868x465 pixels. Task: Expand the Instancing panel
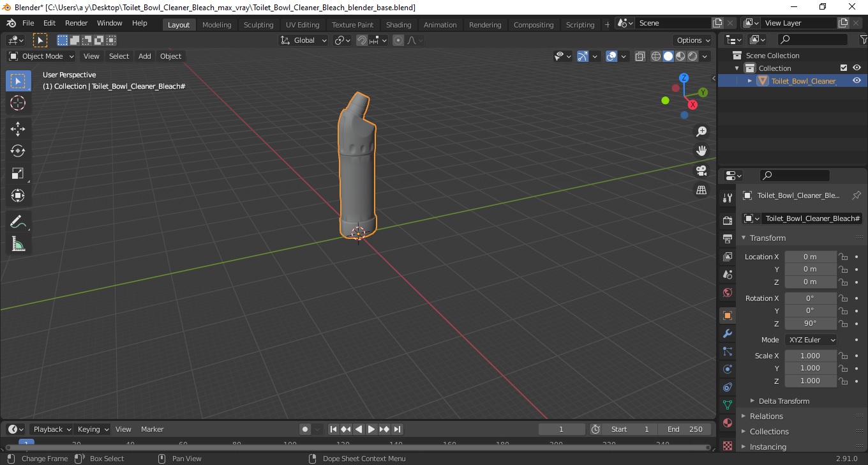point(768,446)
